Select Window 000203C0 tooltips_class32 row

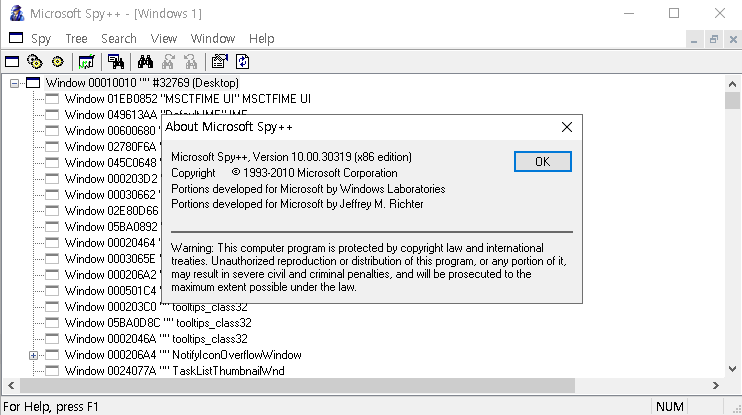156,307
